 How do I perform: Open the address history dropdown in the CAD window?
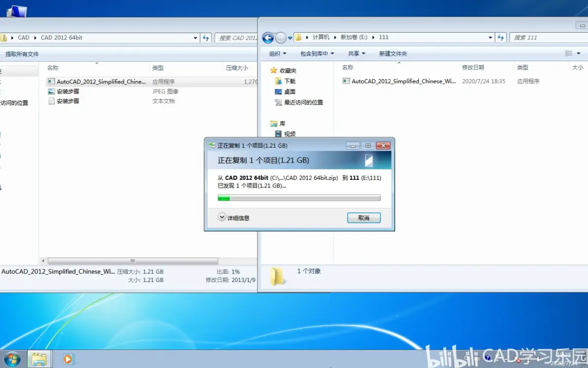(x=195, y=38)
